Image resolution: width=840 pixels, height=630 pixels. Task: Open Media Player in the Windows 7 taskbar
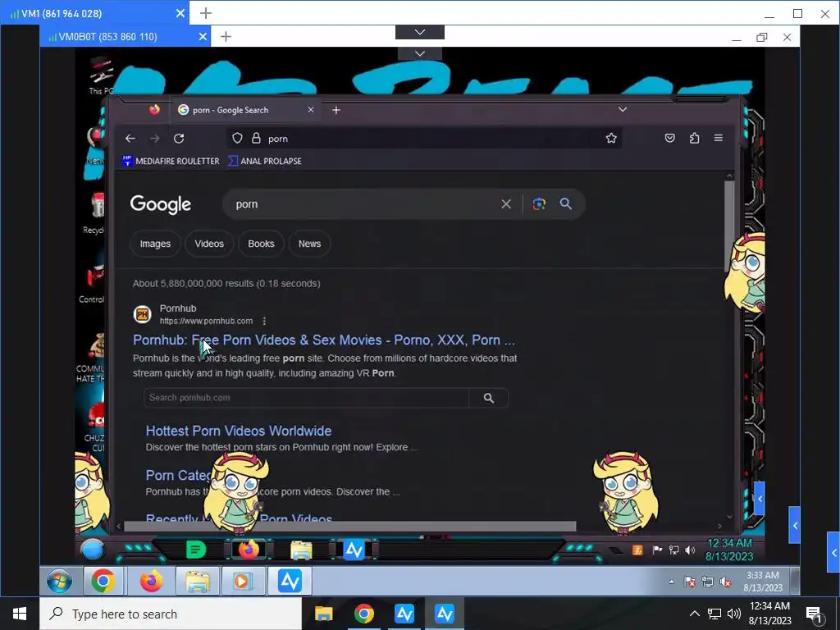[x=242, y=581]
